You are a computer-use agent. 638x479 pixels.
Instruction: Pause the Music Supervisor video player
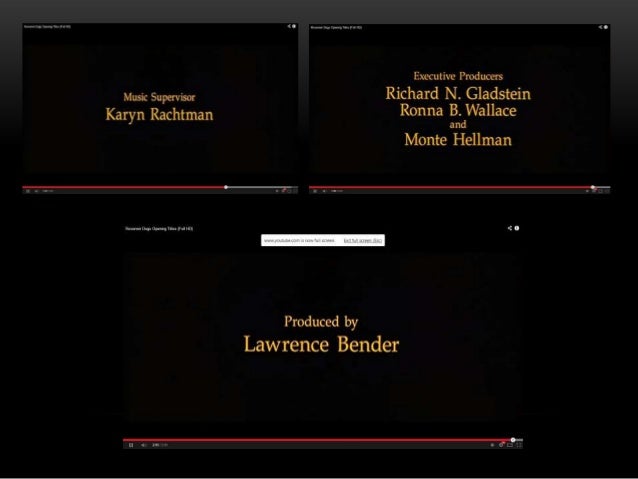(28, 191)
